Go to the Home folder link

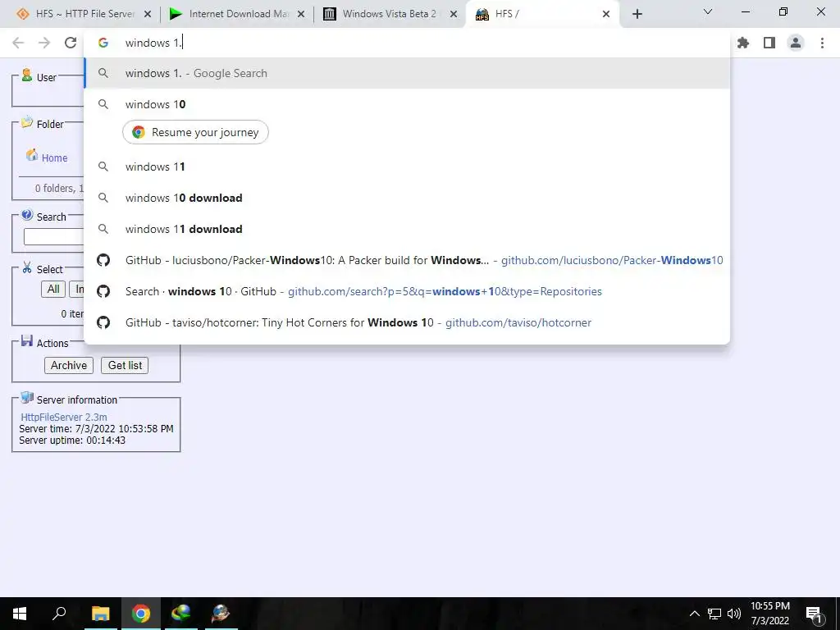tap(55, 158)
